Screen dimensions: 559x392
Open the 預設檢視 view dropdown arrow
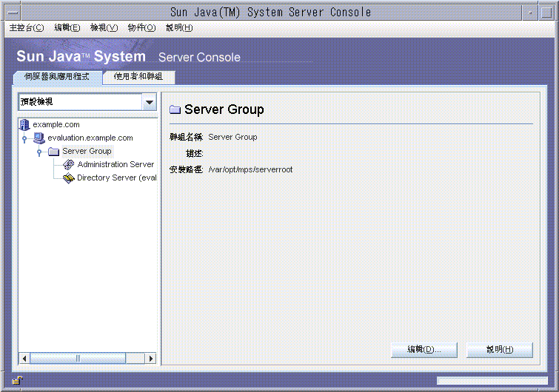[150, 102]
